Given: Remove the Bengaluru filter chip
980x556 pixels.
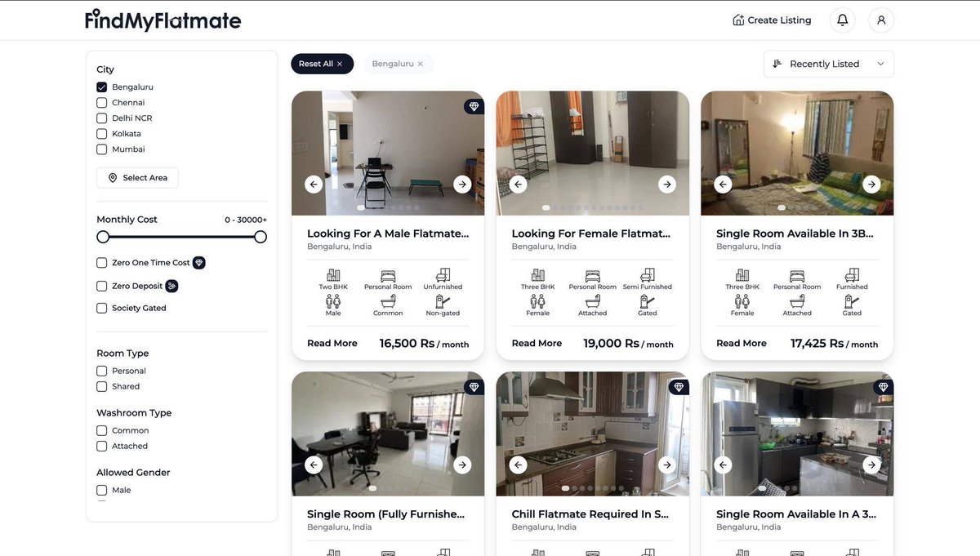Looking at the screenshot, I should [421, 64].
